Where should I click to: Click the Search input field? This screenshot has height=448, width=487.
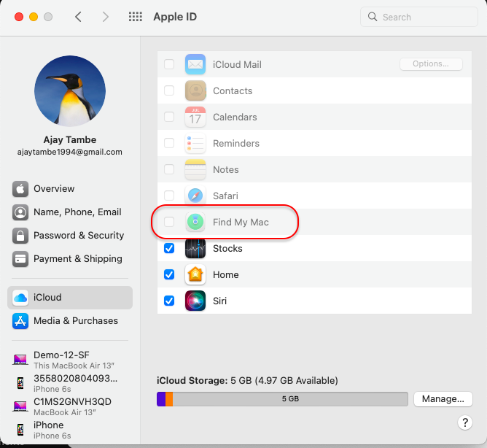[x=418, y=17]
